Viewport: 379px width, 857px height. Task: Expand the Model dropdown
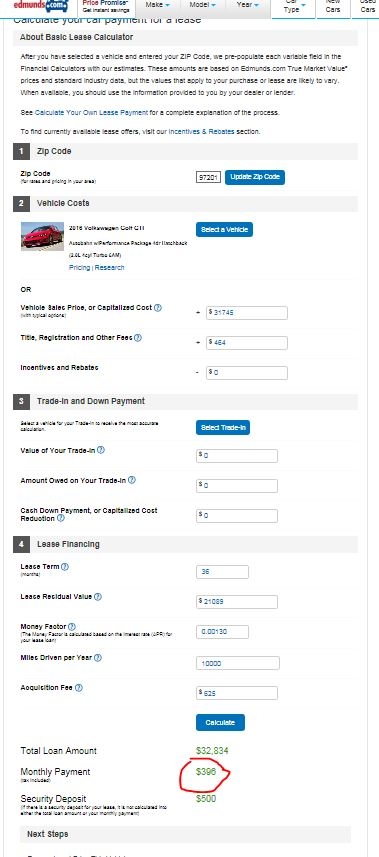[x=202, y=5]
